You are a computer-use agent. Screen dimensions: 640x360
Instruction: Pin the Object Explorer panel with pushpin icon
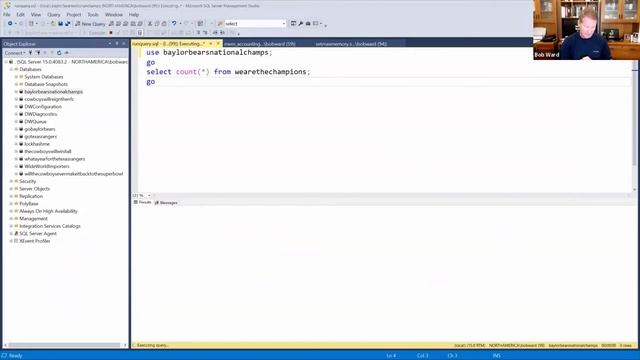117,44
